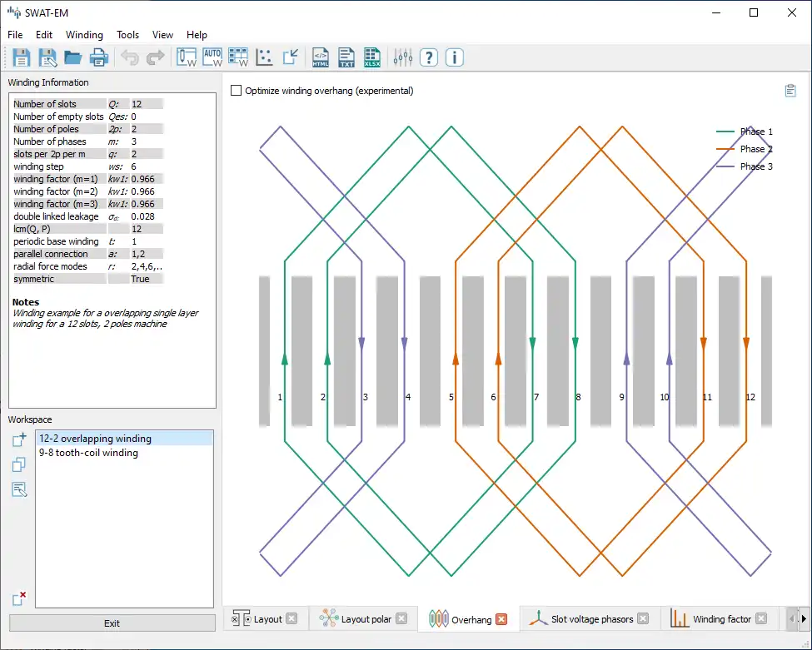Open the Winding menu
812x650 pixels.
click(84, 35)
